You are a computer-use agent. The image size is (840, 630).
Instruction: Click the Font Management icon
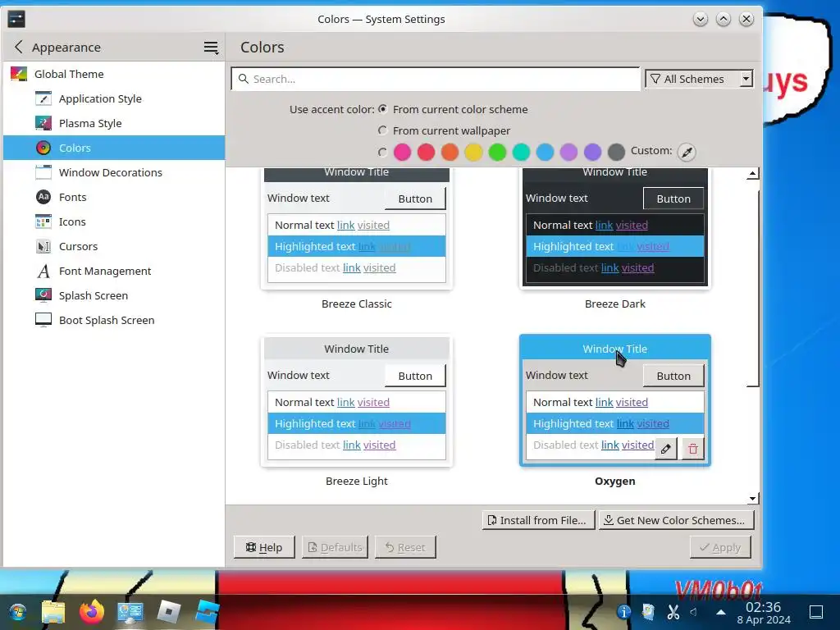(x=43, y=271)
